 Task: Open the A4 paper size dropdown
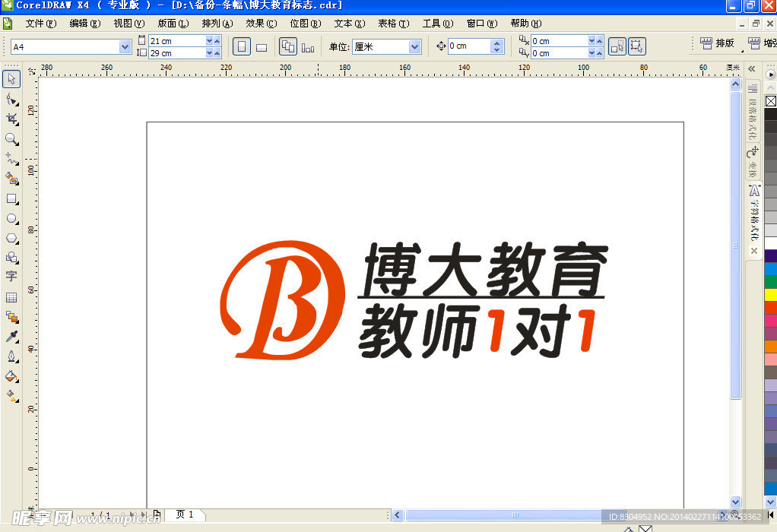(x=125, y=47)
